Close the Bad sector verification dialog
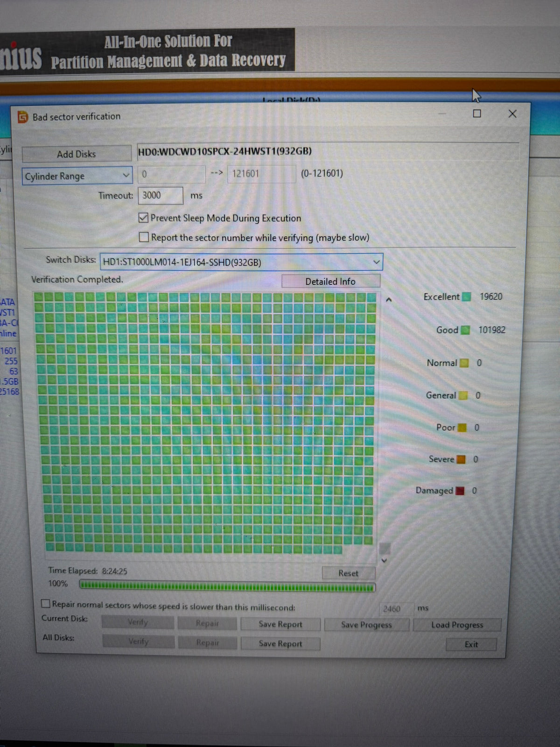Image resolution: width=560 pixels, height=747 pixels. click(512, 113)
